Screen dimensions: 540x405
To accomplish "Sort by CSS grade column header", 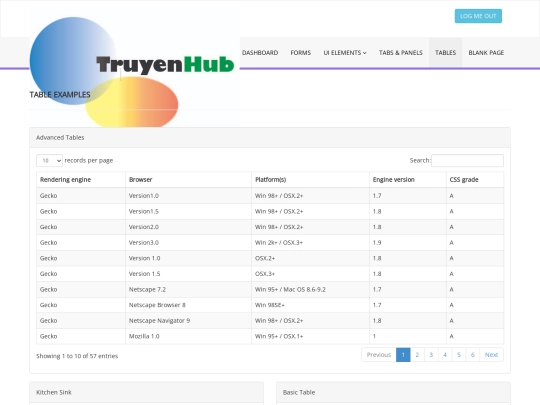I will click(475, 179).
